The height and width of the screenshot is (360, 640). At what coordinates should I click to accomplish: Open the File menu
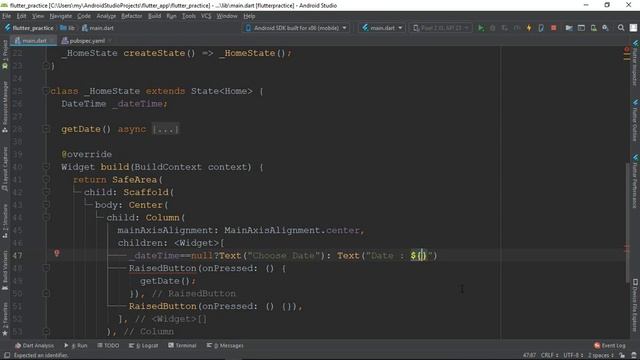click(7, 16)
